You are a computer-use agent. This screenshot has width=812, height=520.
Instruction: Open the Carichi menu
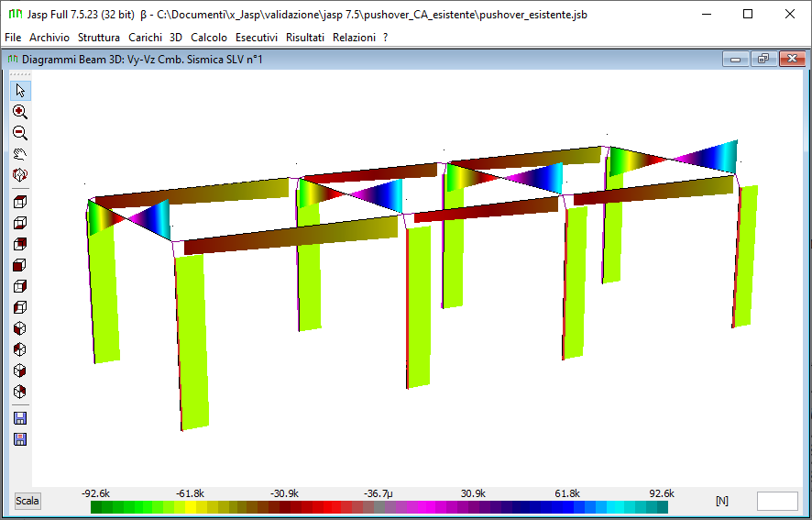pos(145,38)
